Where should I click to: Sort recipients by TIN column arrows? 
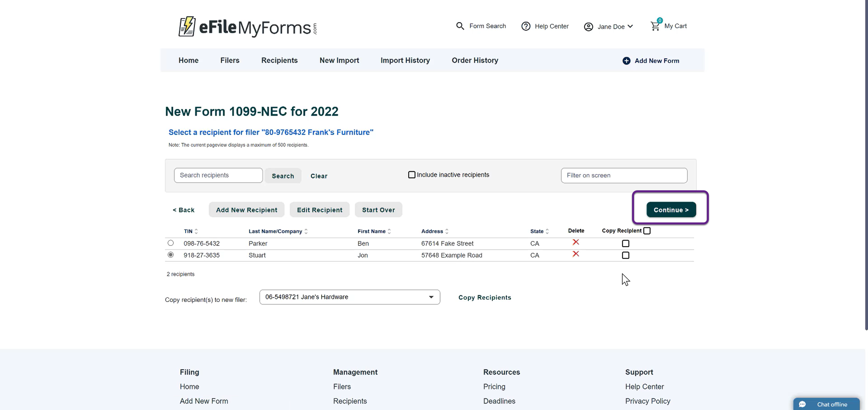point(196,231)
